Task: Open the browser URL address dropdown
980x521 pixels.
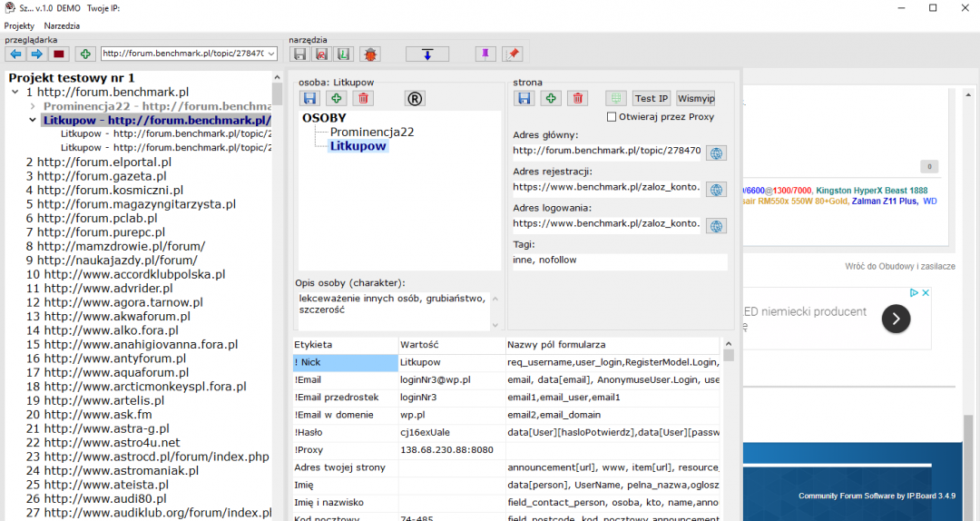Action: click(x=271, y=54)
